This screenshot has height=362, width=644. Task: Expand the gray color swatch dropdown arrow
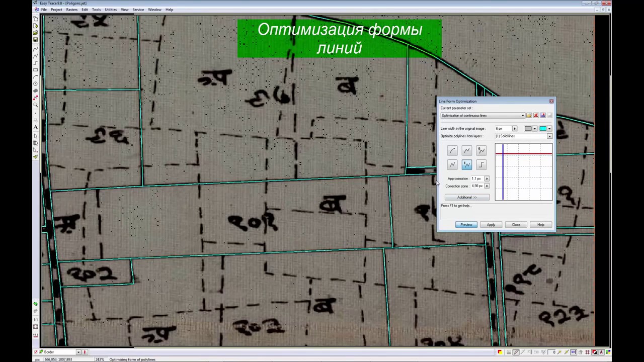click(x=535, y=129)
